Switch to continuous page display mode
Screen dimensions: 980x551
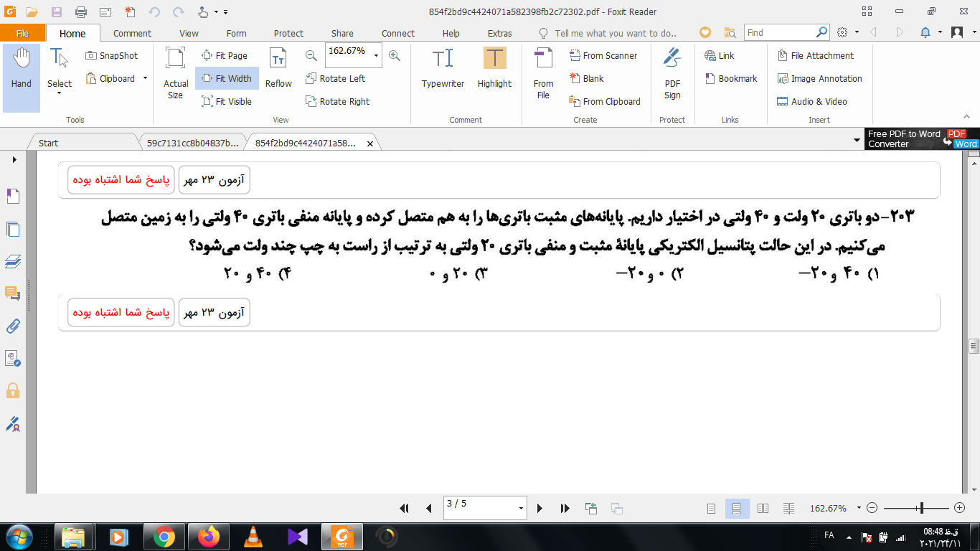point(737,509)
